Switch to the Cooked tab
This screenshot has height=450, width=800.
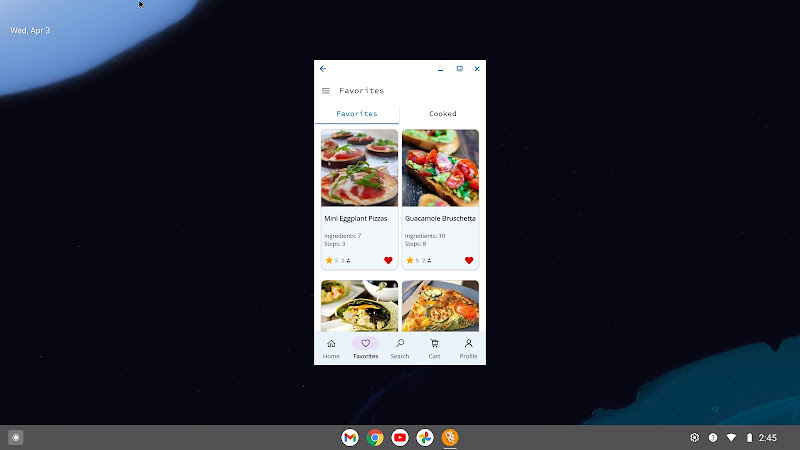click(x=442, y=114)
